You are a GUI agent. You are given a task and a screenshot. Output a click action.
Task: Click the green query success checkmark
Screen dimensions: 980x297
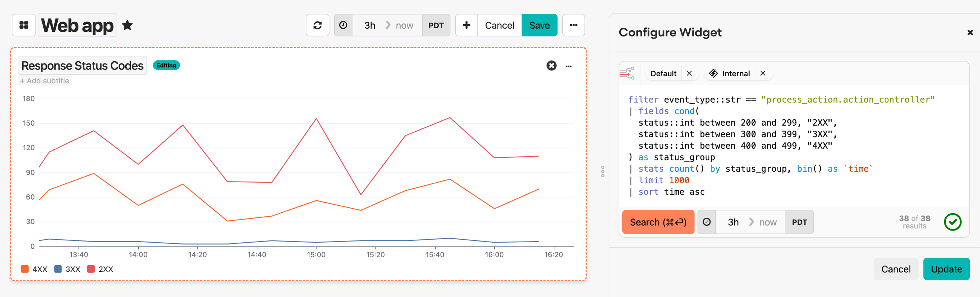click(952, 222)
